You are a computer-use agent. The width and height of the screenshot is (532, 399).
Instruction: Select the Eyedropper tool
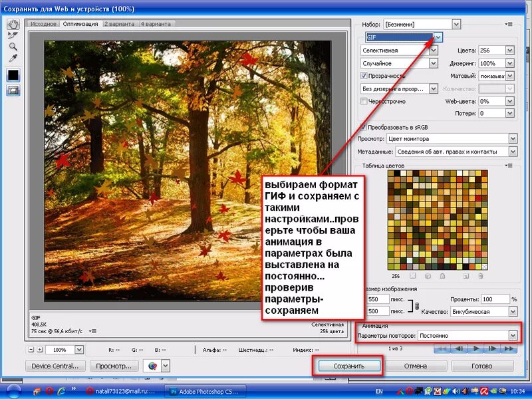tap(13, 58)
